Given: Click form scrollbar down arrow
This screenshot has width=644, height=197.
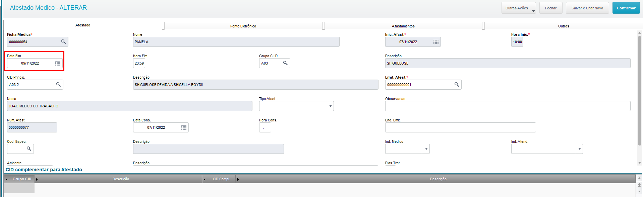Looking at the screenshot, I should point(639,163).
